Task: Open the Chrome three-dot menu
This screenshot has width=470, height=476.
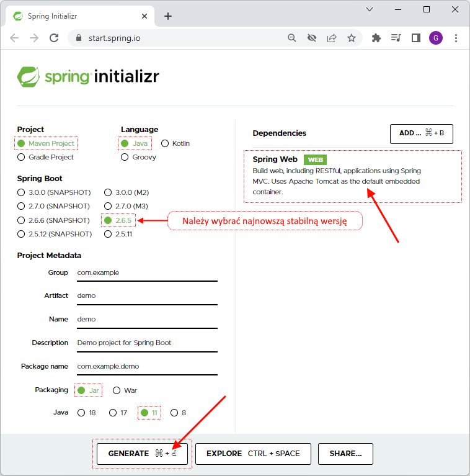Action: click(456, 38)
